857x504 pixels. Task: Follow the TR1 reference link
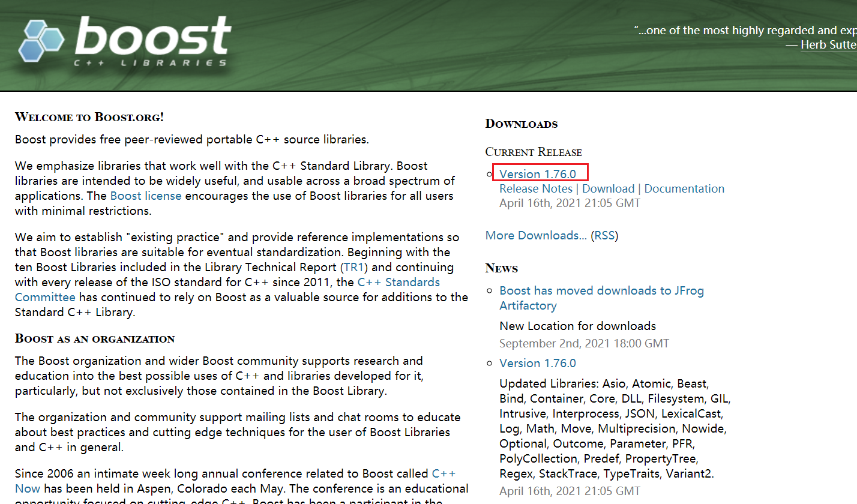[353, 267]
